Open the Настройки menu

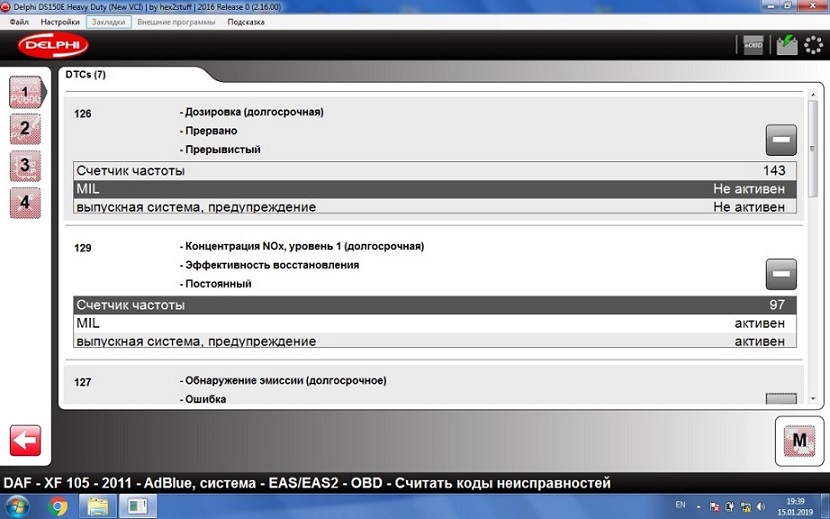(60, 22)
